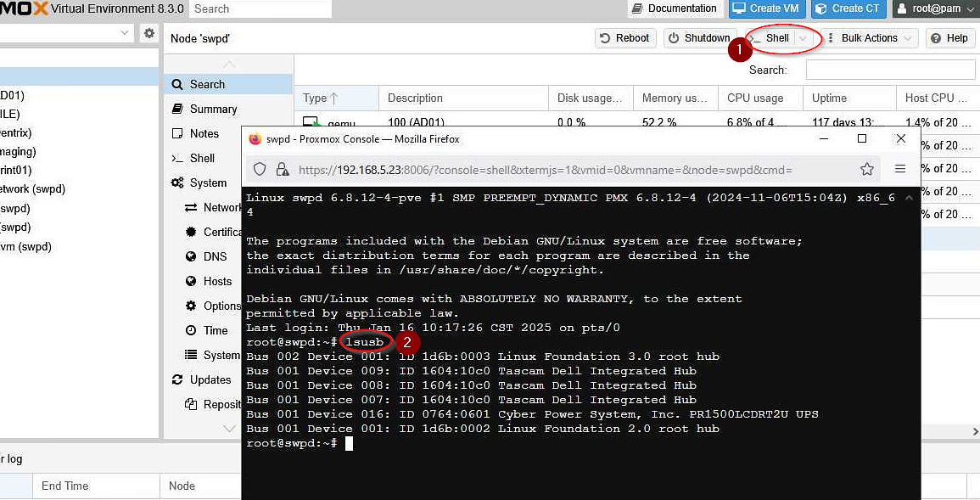Click the Notes page icon

[177, 133]
